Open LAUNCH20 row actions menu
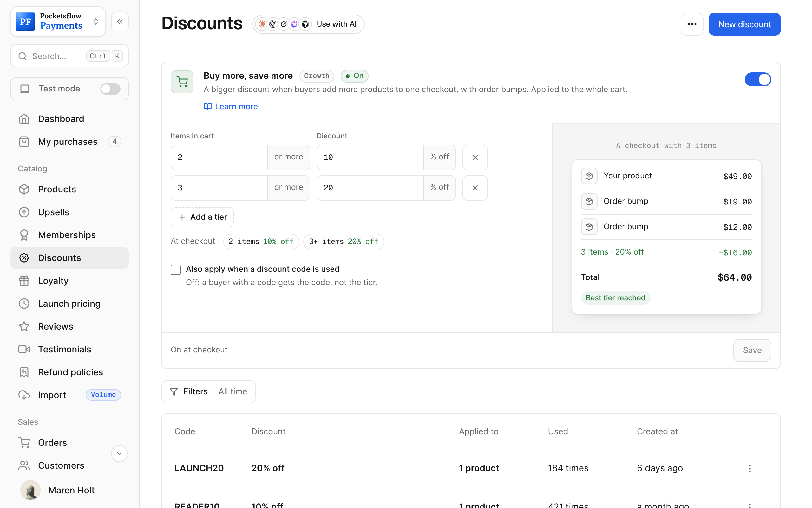The image size is (812, 508). (x=750, y=468)
